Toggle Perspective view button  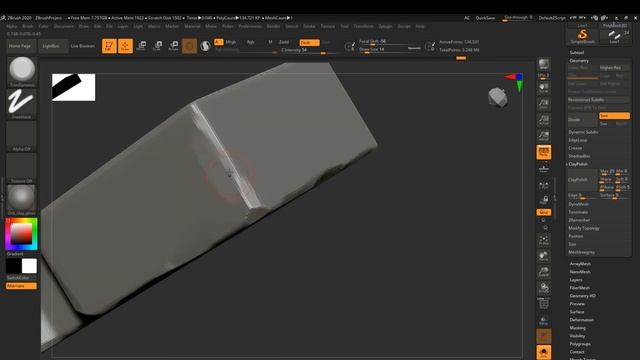(544, 152)
